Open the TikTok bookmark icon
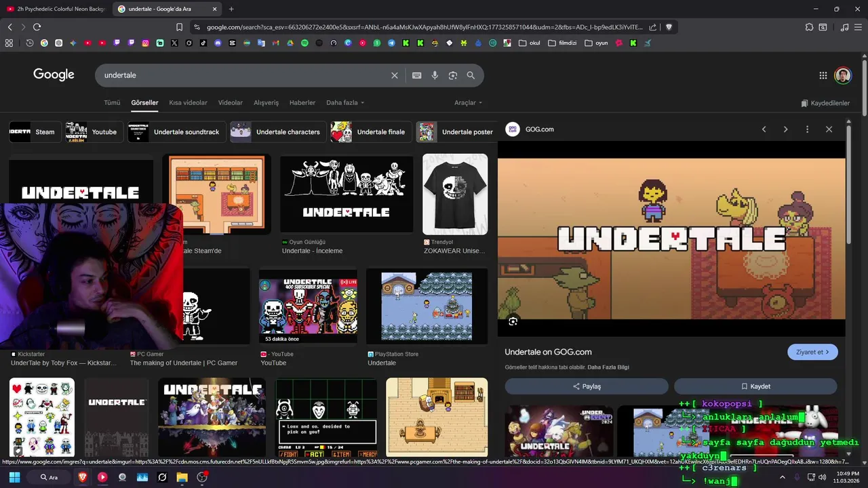The width and height of the screenshot is (868, 488). (203, 43)
